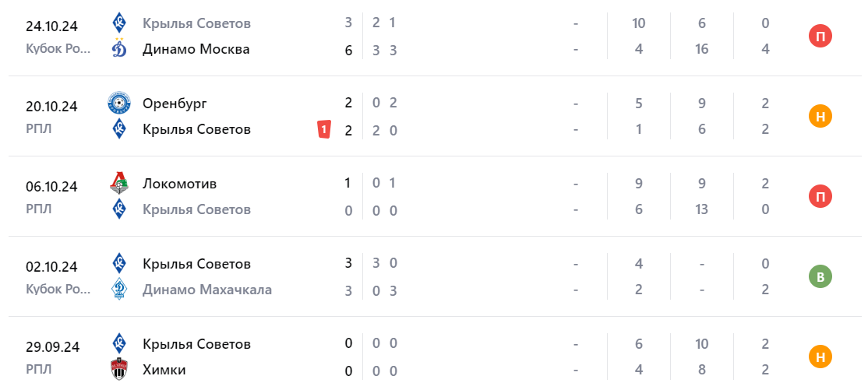Open the Динамо Махачкала team link
868x390 pixels.
coord(207,290)
